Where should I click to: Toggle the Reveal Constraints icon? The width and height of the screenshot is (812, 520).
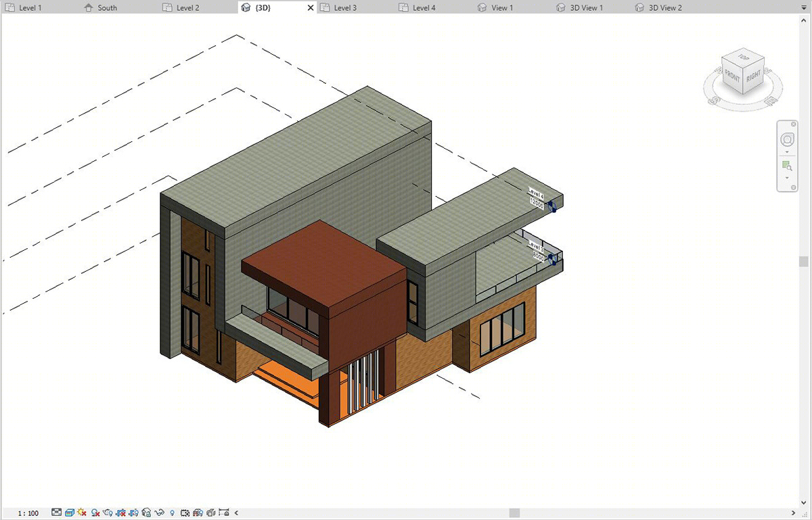pyautogui.click(x=223, y=513)
